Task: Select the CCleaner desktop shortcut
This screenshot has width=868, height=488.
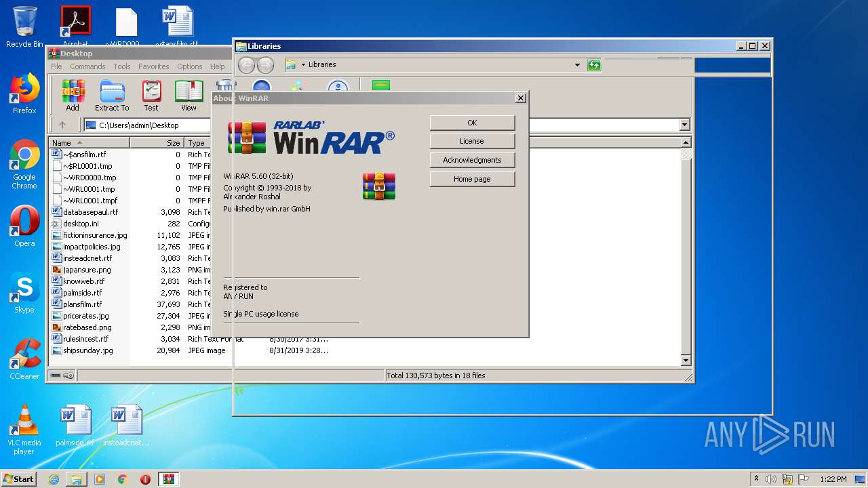Action: (24, 359)
